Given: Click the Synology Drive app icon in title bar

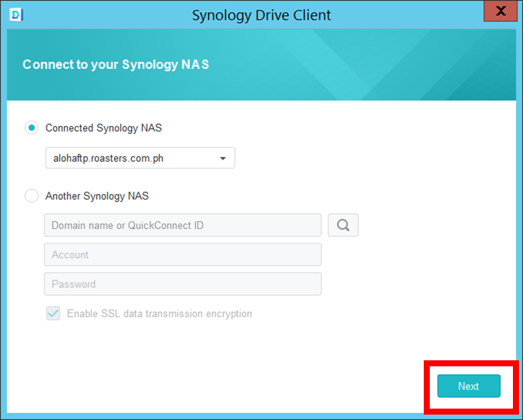Looking at the screenshot, I should [x=16, y=15].
